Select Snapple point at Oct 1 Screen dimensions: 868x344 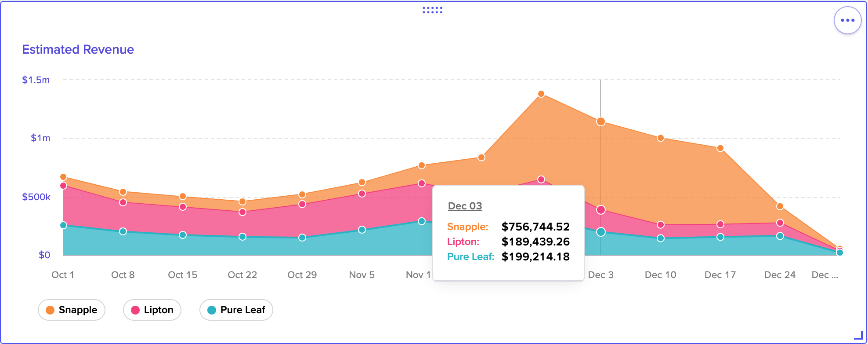(63, 177)
